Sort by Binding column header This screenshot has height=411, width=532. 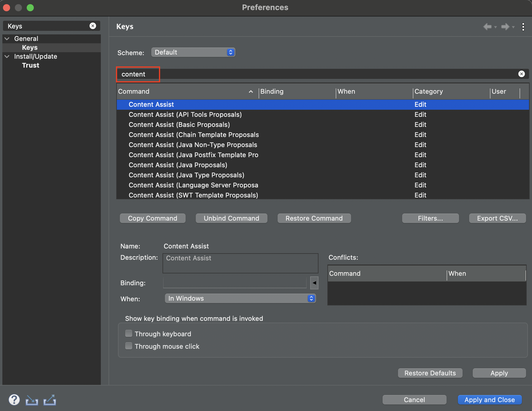297,91
